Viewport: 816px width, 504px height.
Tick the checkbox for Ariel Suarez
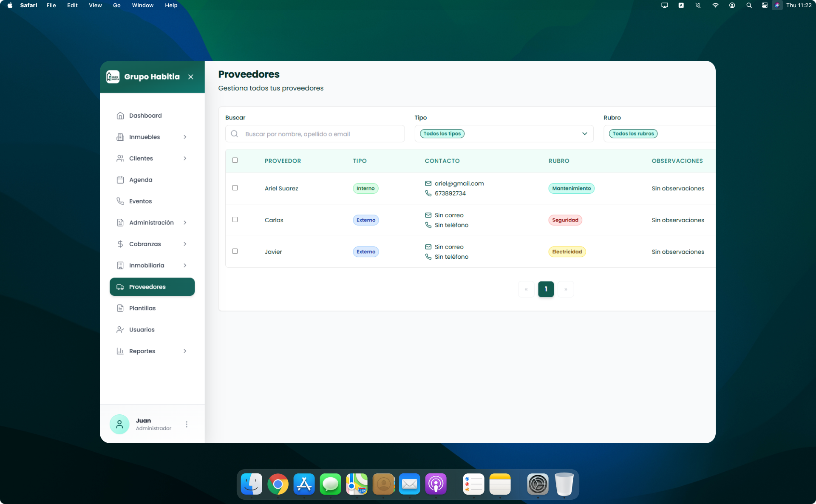pyautogui.click(x=235, y=188)
